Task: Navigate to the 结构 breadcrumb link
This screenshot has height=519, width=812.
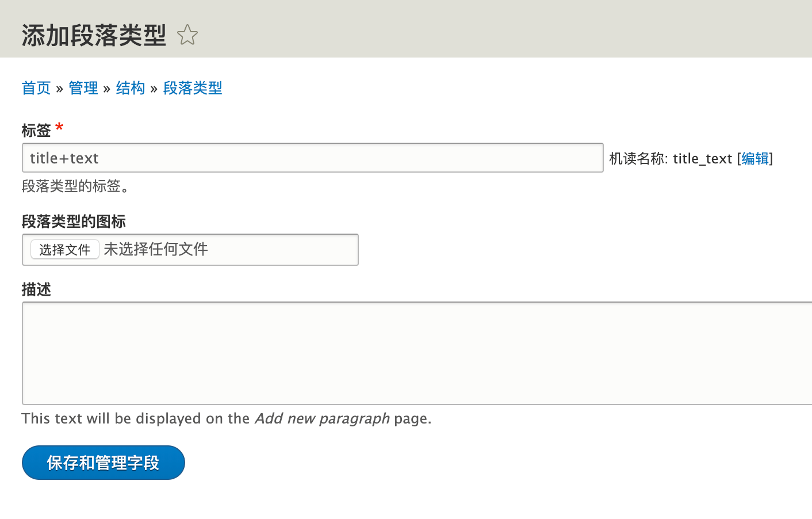Action: click(131, 88)
